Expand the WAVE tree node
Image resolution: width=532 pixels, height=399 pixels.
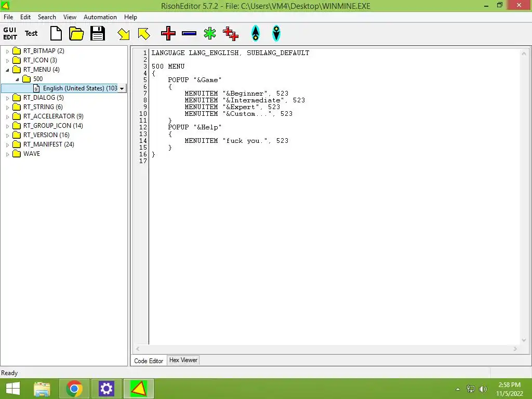pos(7,154)
